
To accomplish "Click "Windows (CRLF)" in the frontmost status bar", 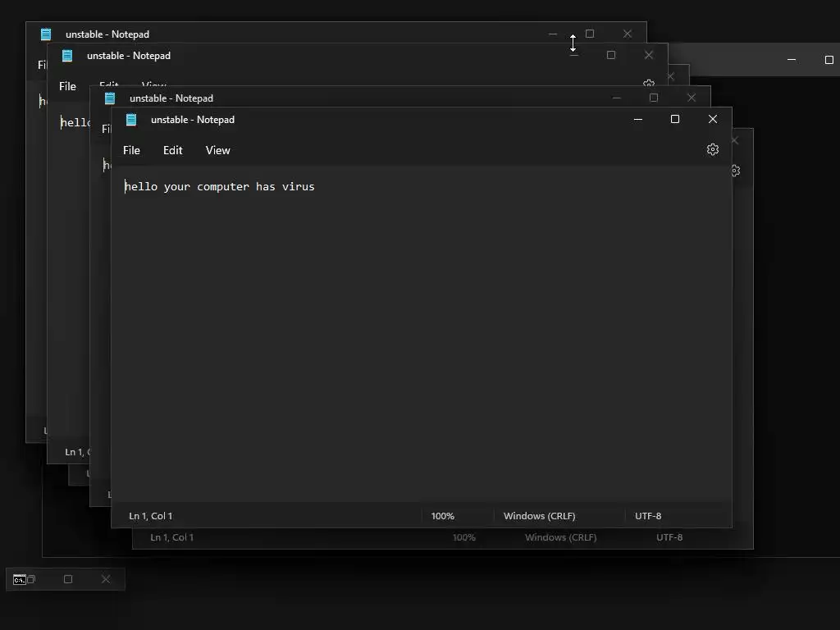I will coord(540,516).
